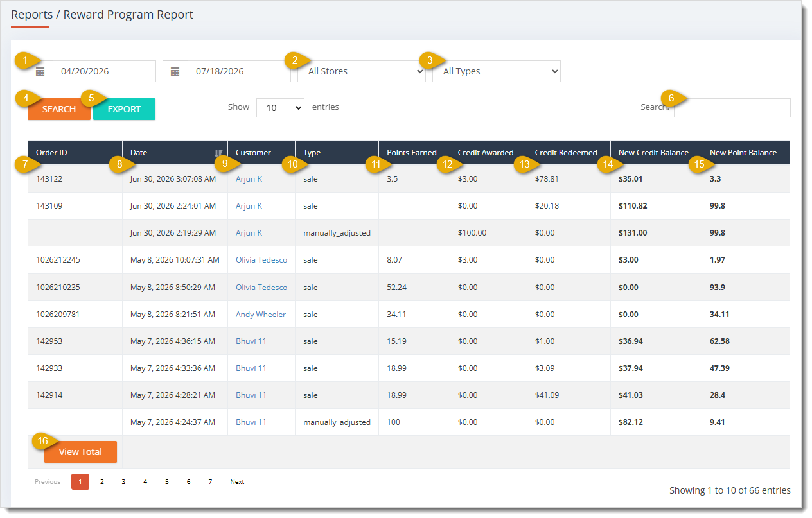Click the end date calendar icon
The height and width of the screenshot is (518, 812).
coord(175,71)
